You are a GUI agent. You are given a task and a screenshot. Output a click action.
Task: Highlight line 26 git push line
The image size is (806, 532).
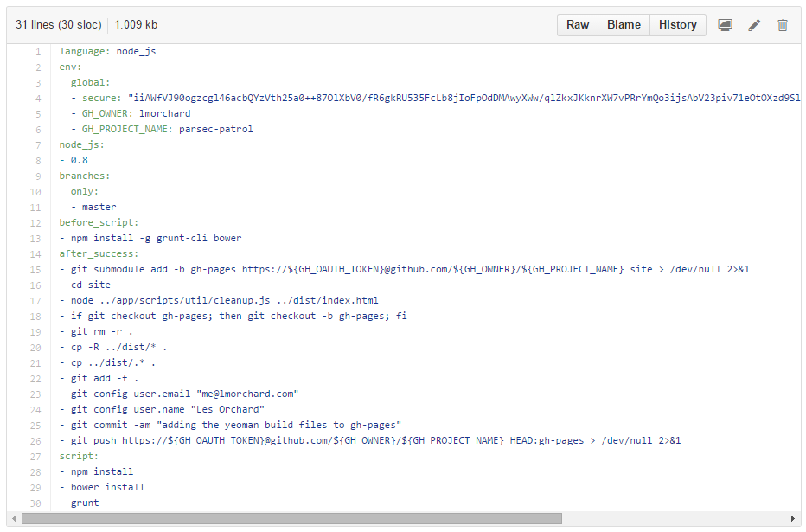click(x=35, y=441)
